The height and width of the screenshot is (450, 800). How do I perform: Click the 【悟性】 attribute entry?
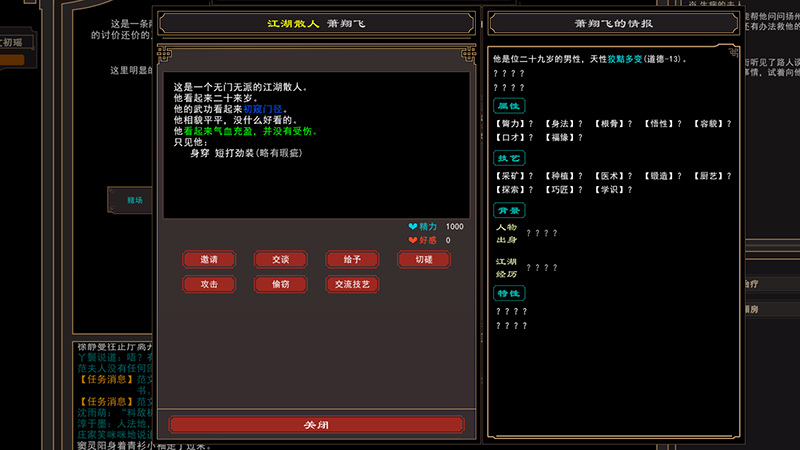pyautogui.click(x=662, y=123)
